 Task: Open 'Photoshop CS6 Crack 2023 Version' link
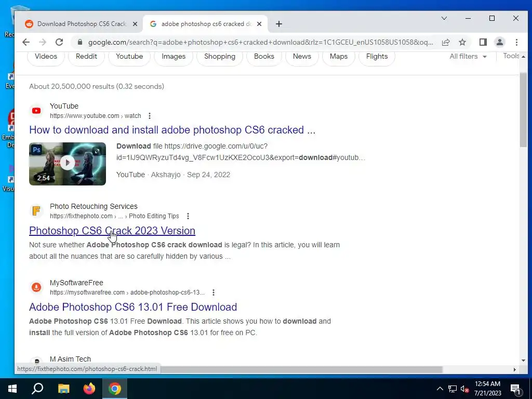[x=112, y=230]
